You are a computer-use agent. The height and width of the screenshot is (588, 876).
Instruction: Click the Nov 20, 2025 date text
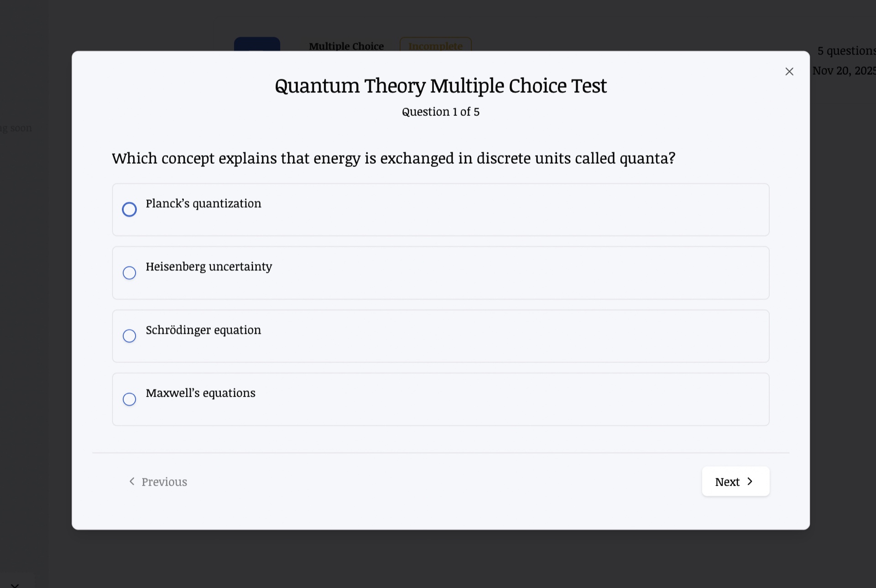[x=844, y=71]
